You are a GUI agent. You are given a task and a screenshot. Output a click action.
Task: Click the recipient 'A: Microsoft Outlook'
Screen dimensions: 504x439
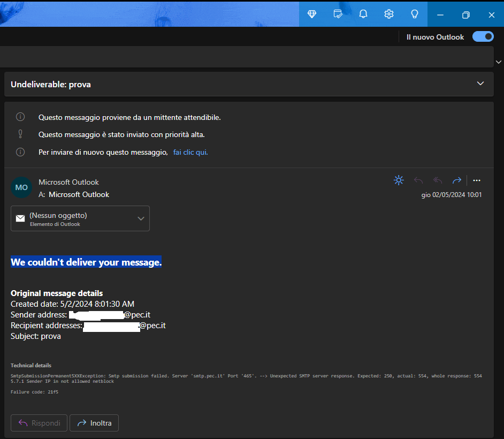click(74, 194)
